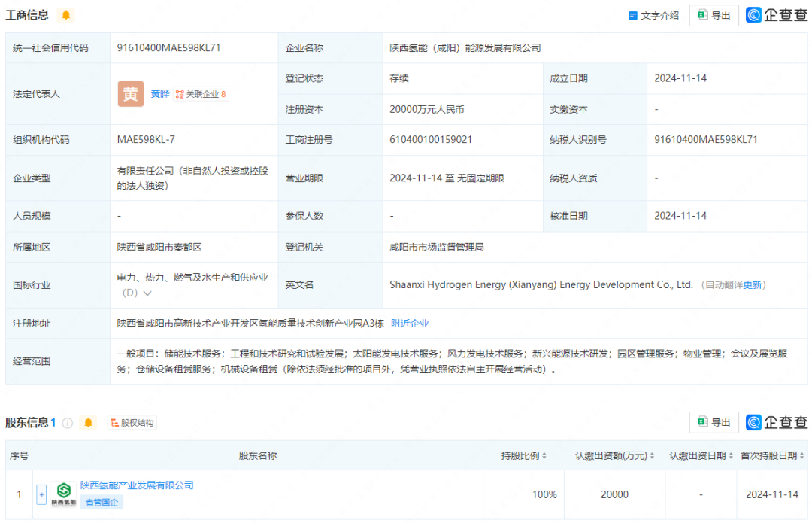Select 所属地区 陕西省咸阳市秦都区
812x523 pixels.
point(159,248)
